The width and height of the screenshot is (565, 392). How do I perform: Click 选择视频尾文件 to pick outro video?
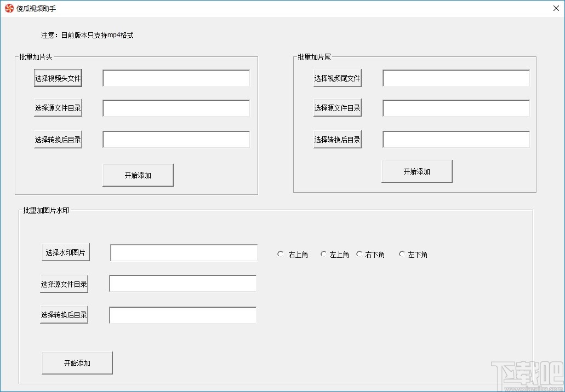tap(337, 77)
